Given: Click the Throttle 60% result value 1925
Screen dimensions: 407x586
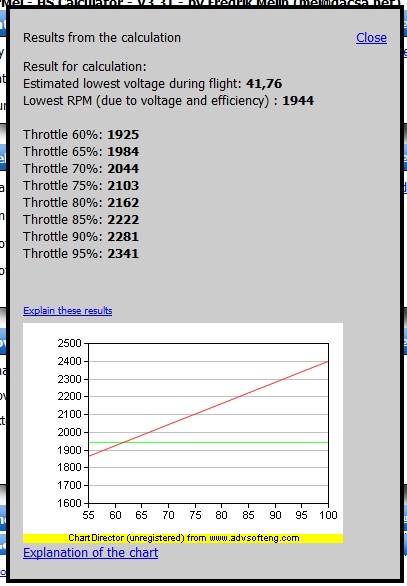Looking at the screenshot, I should (x=123, y=135).
